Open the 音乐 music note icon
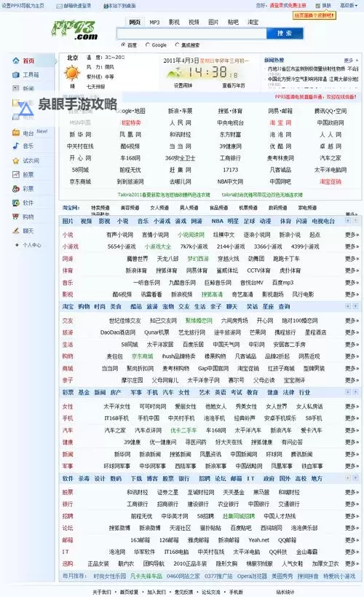364x597 pixels. (x=16, y=146)
